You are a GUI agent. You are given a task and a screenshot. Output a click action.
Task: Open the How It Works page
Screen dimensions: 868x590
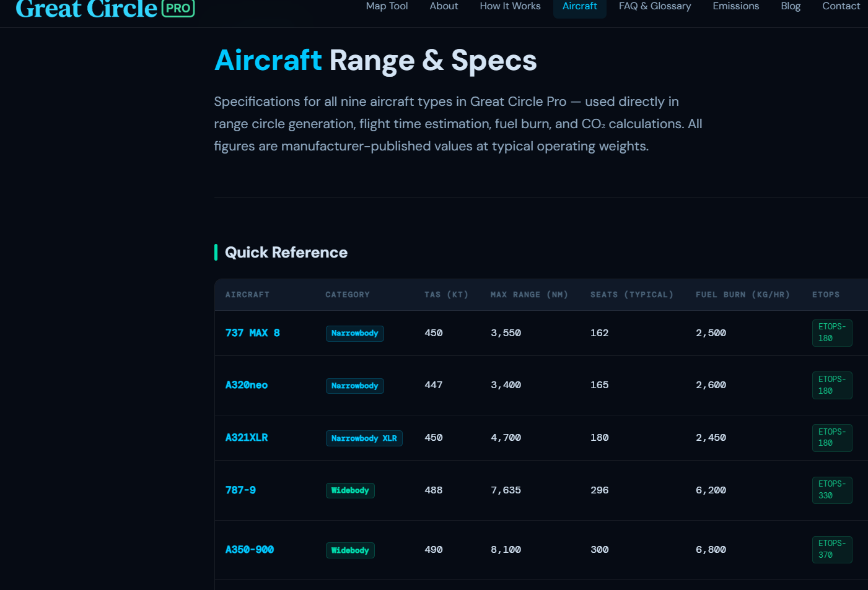510,6
